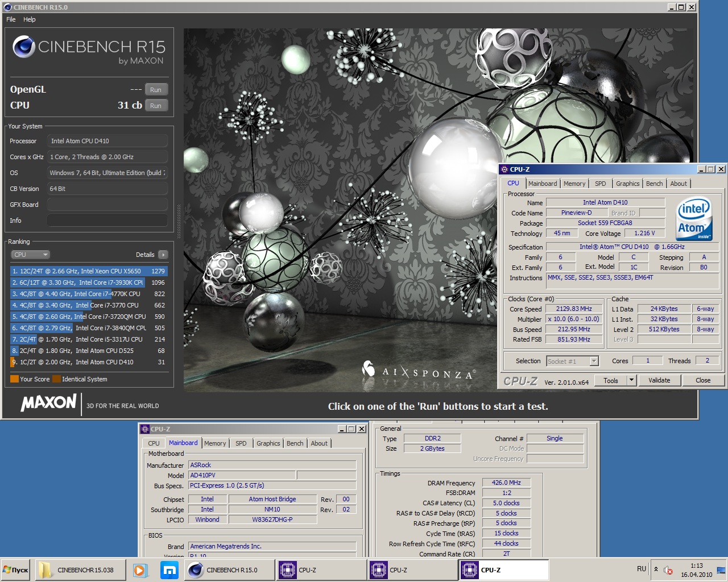Screen dimensions: 728x582
Task: Click the Tools button in CPU-Z
Action: (611, 381)
